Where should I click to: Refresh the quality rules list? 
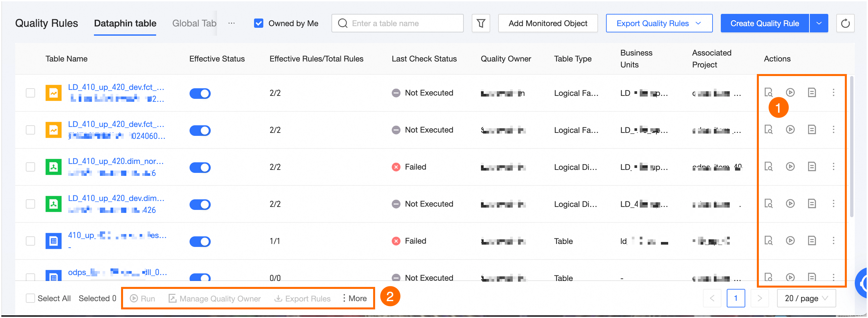[845, 23]
